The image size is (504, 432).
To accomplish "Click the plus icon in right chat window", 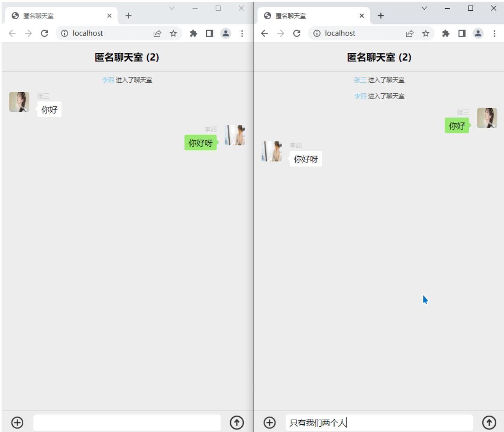I will point(270,422).
